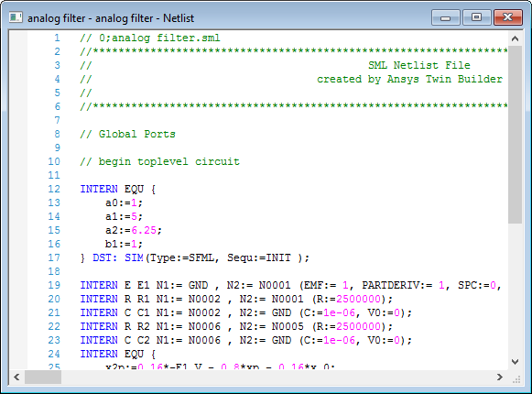Click the R1 value '2500000' on line 20
The image size is (532, 394).
tap(358, 299)
